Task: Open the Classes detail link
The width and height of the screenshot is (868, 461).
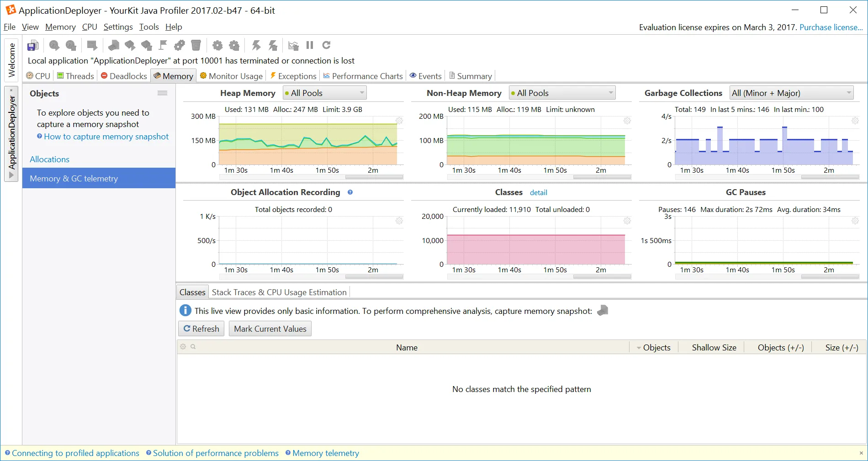Action: coord(538,193)
